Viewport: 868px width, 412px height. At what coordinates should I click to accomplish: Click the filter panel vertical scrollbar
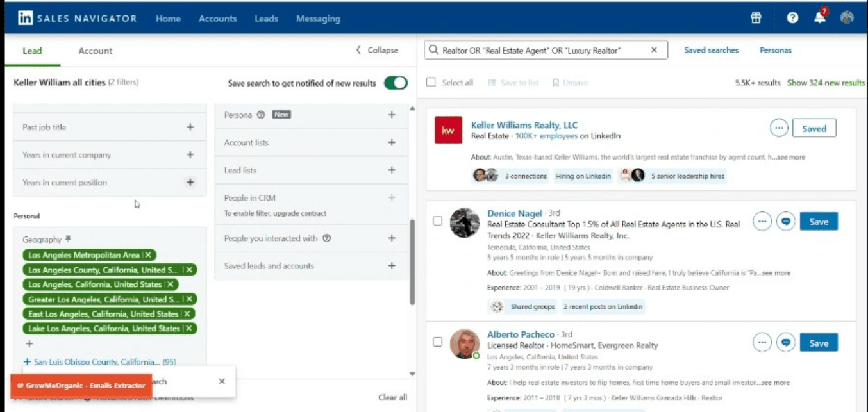(412, 263)
